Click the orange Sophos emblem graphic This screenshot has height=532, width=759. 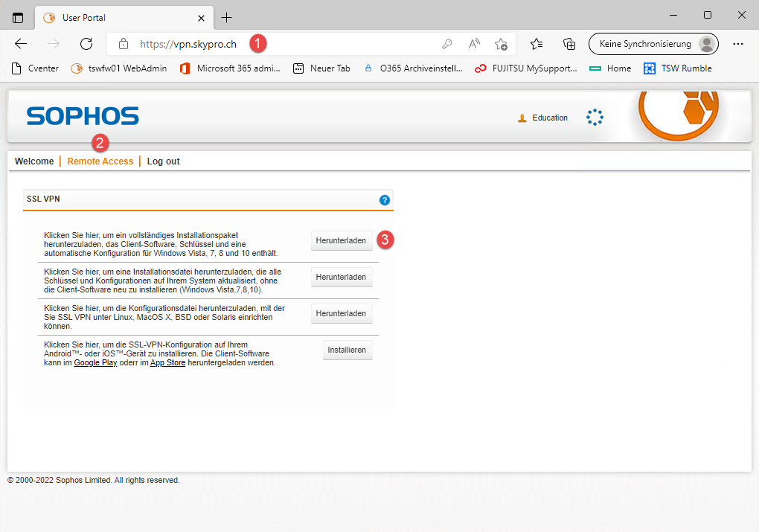click(679, 115)
